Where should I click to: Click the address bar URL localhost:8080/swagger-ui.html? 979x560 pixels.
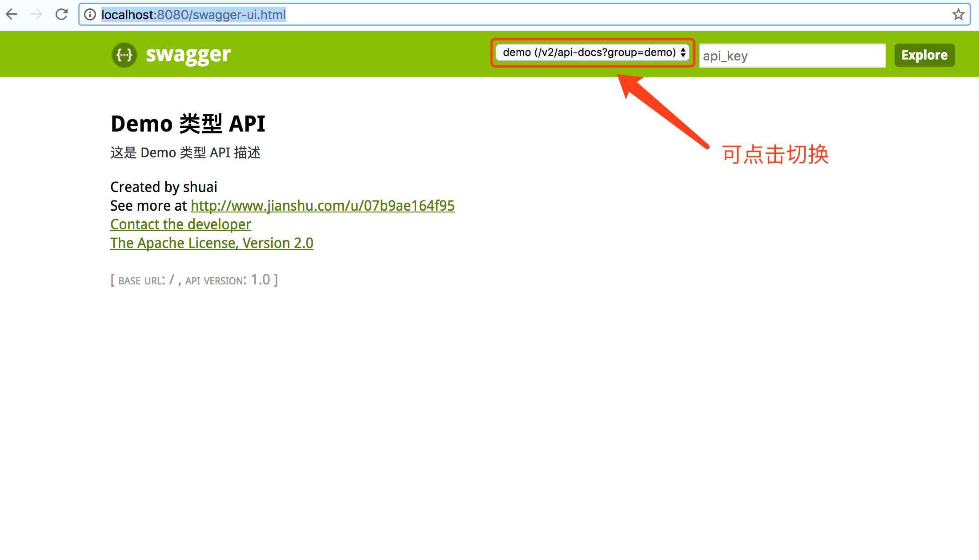[x=193, y=15]
